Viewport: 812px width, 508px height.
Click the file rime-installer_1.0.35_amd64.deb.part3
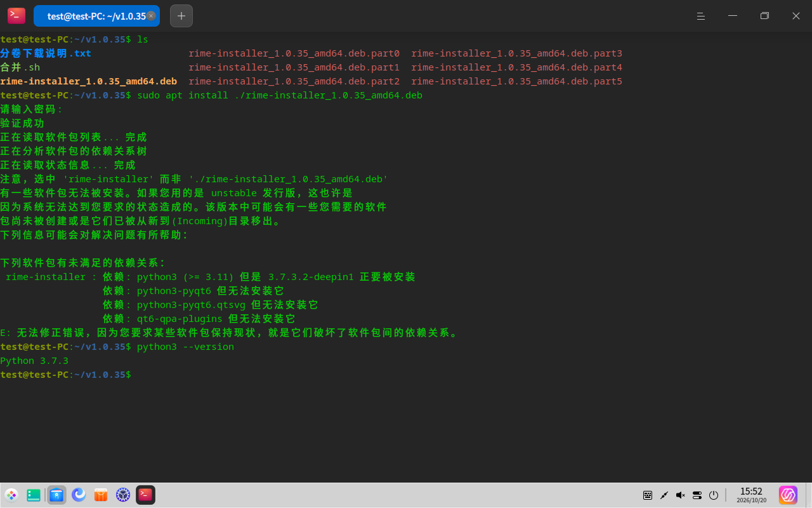(x=517, y=53)
